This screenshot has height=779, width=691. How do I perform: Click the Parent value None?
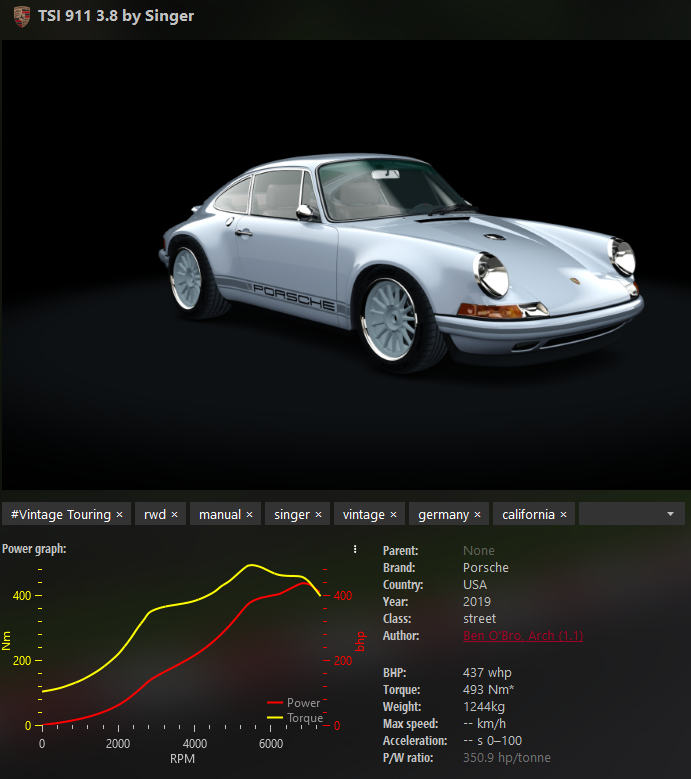click(478, 550)
